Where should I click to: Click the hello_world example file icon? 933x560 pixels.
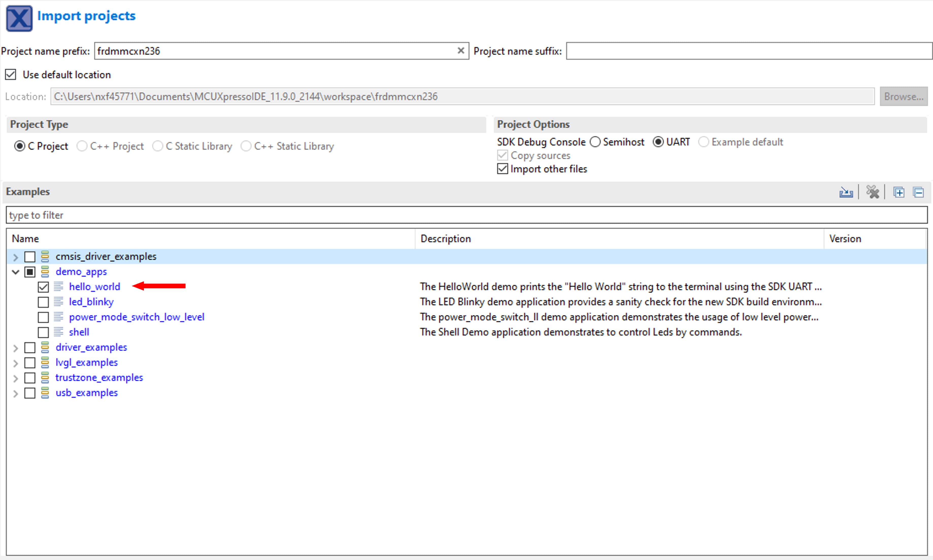[x=59, y=287]
